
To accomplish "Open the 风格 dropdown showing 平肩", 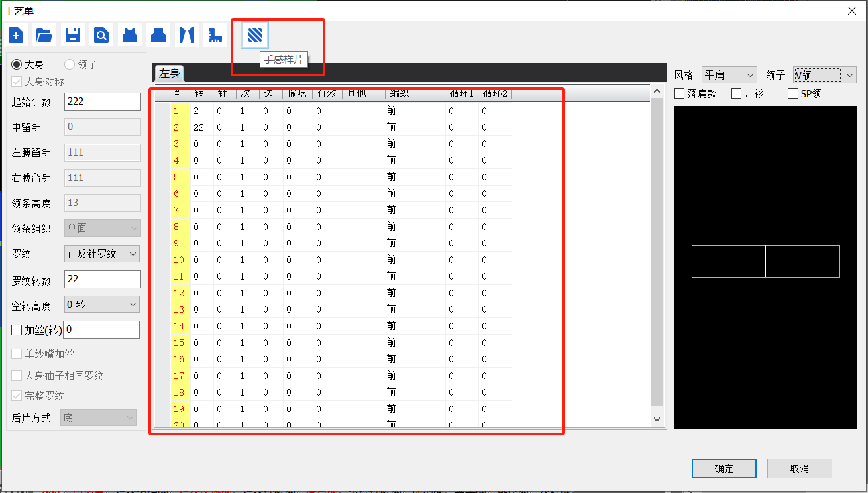I will (x=729, y=75).
